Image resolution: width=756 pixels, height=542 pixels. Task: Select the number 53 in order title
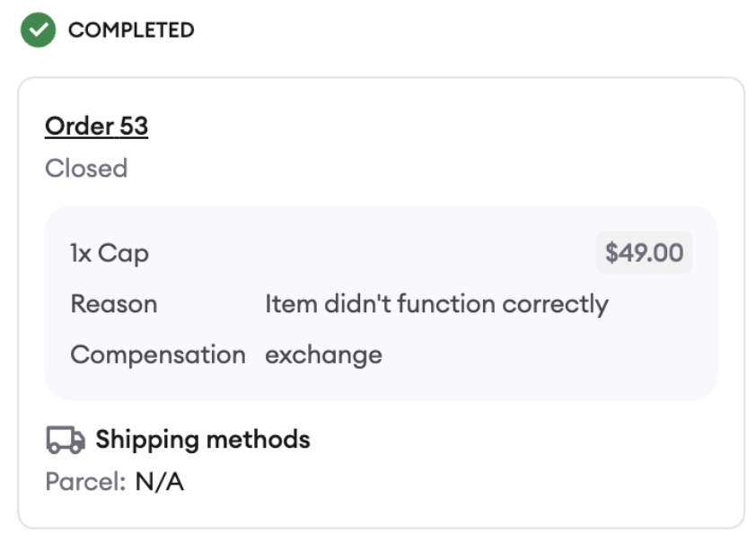tap(134, 127)
